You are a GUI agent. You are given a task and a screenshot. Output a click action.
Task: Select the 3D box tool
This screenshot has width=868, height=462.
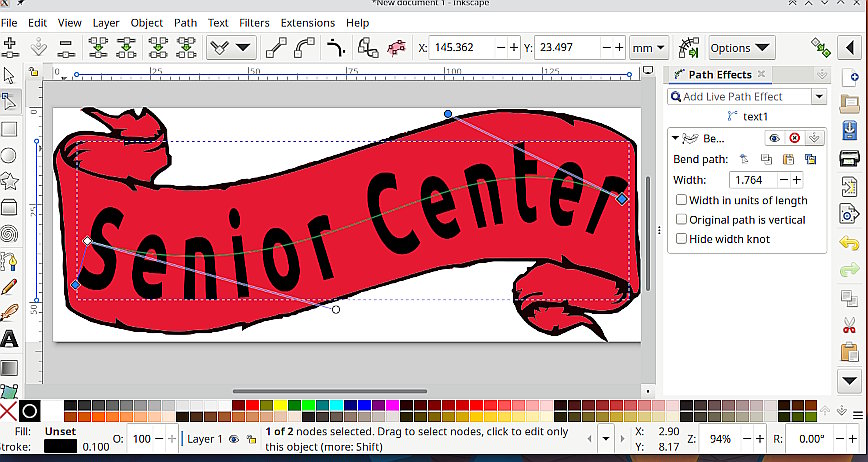click(x=9, y=207)
